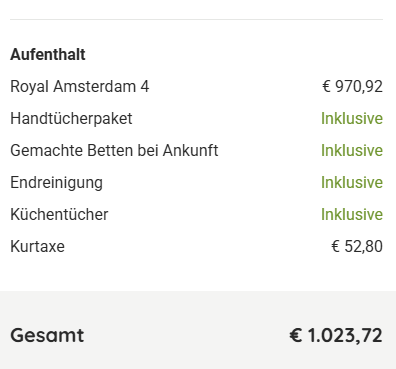The height and width of the screenshot is (369, 396).
Task: Click the euro sign before 970,92
Action: click(x=326, y=86)
